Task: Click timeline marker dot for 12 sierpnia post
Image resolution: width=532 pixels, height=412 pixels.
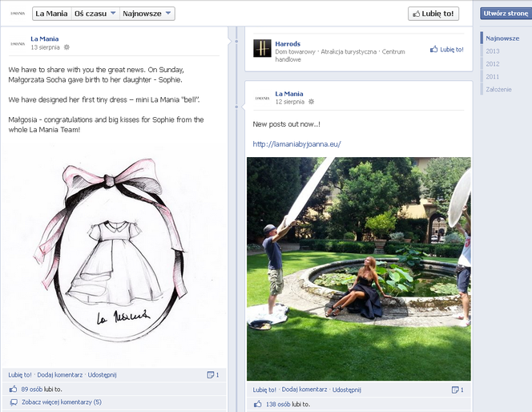Action: point(236,107)
